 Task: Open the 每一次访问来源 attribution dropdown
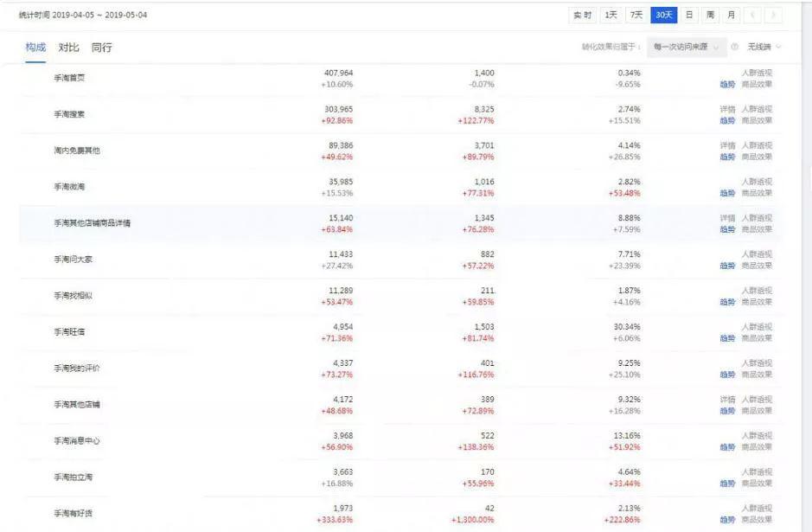click(687, 47)
